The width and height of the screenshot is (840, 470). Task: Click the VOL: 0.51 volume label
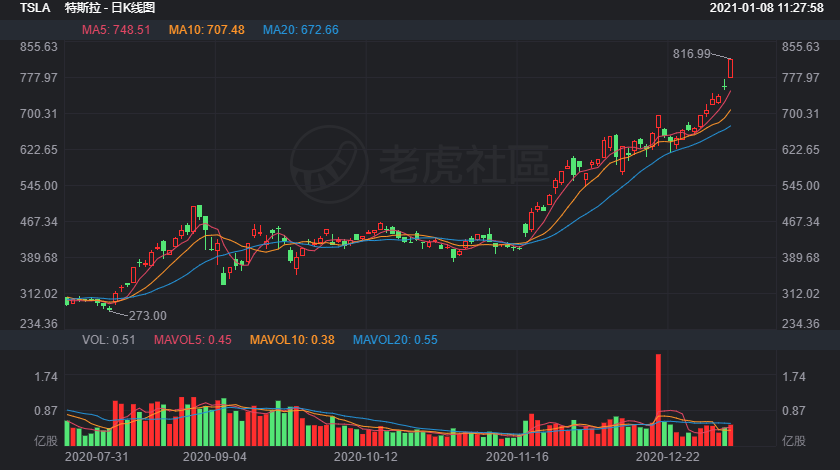(109, 340)
